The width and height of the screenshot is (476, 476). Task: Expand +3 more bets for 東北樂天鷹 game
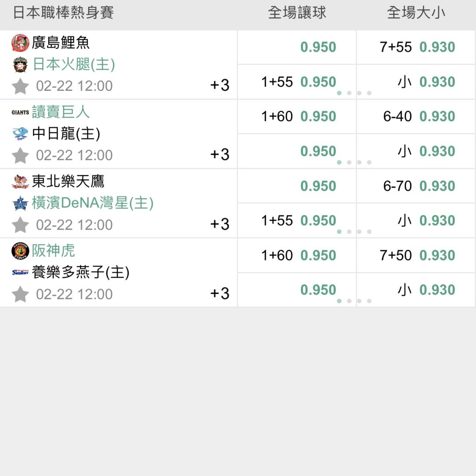(x=219, y=224)
